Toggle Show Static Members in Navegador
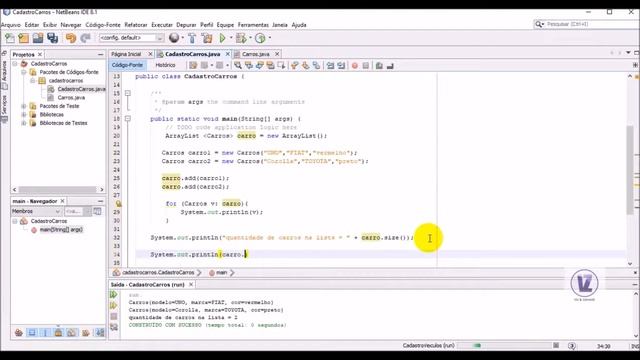The width and height of the screenshot is (640, 360). [45, 333]
